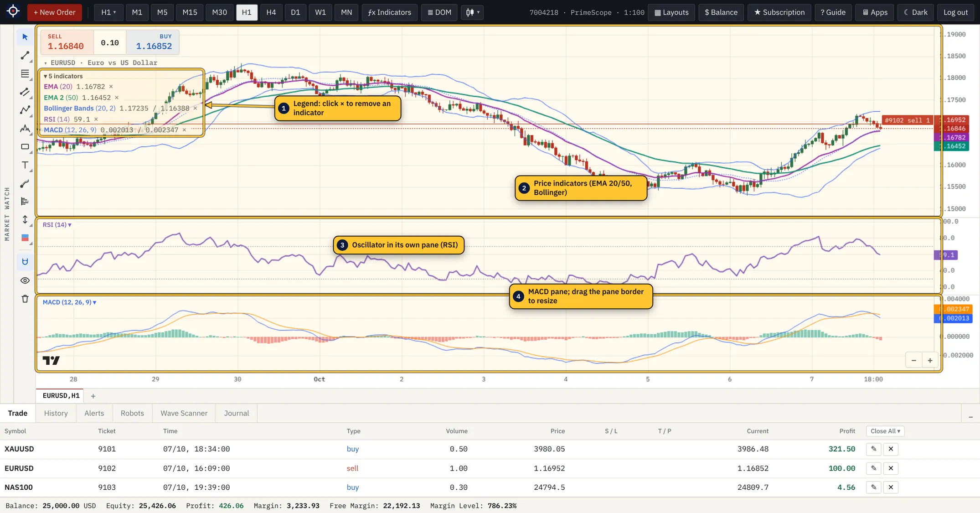The image size is (980, 513).
Task: Click the BUY 1.16852 button
Action: coord(153,42)
